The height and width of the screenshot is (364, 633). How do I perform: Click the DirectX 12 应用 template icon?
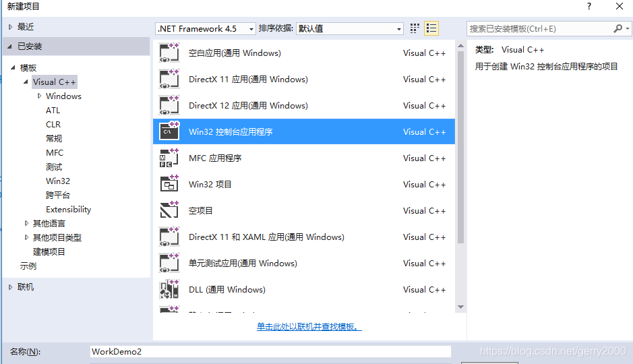[x=169, y=105]
